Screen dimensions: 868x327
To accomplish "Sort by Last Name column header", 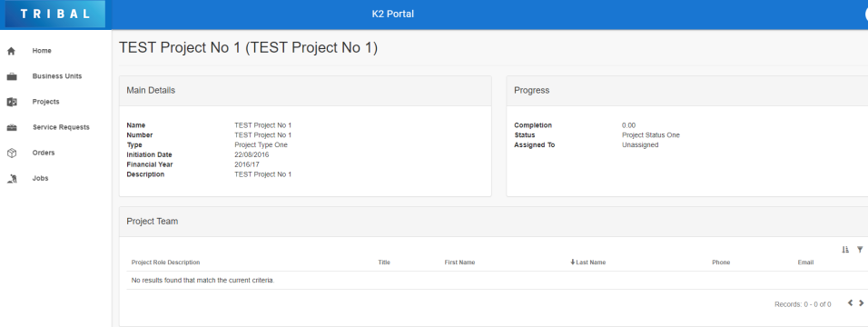I will 587,263.
